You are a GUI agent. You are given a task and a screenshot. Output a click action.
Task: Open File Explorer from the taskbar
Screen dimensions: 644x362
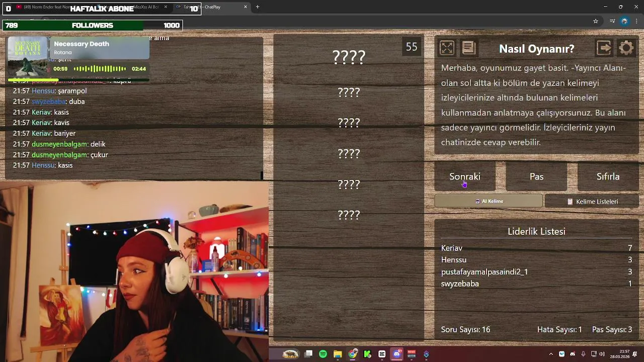338,354
